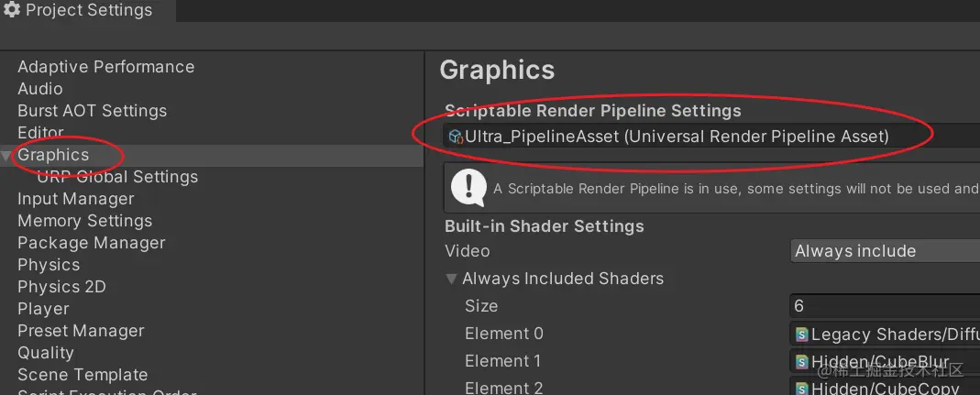This screenshot has height=395, width=980.
Task: Collapse the Graphics tree arrow
Action: pos(7,156)
